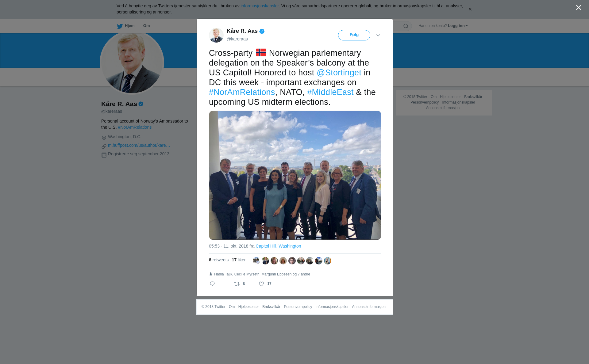The image size is (589, 364).
Task: Open the Logg inn dropdown
Action: [x=458, y=26]
